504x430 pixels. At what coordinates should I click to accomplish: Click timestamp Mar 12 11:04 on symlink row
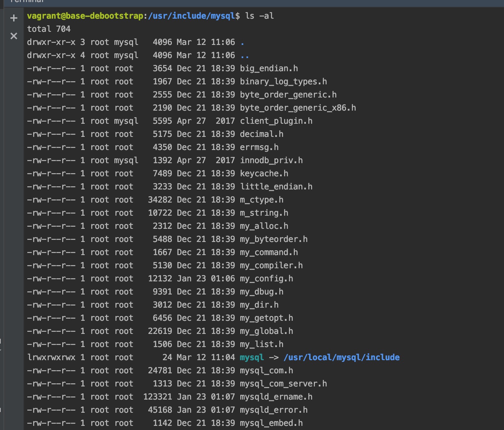[206, 357]
